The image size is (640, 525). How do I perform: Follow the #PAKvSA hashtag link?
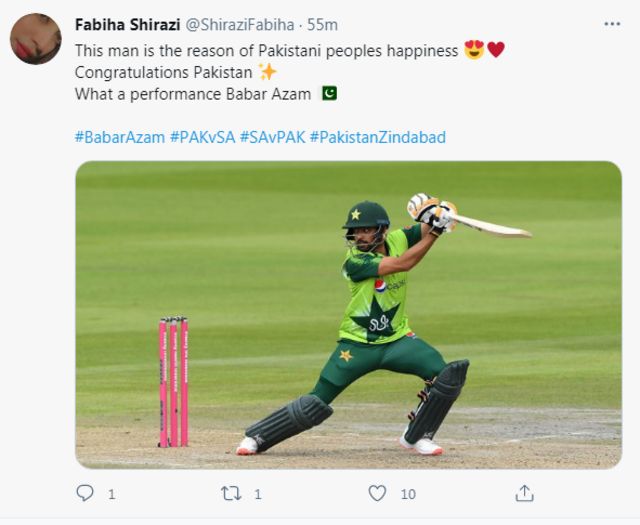(x=202, y=136)
